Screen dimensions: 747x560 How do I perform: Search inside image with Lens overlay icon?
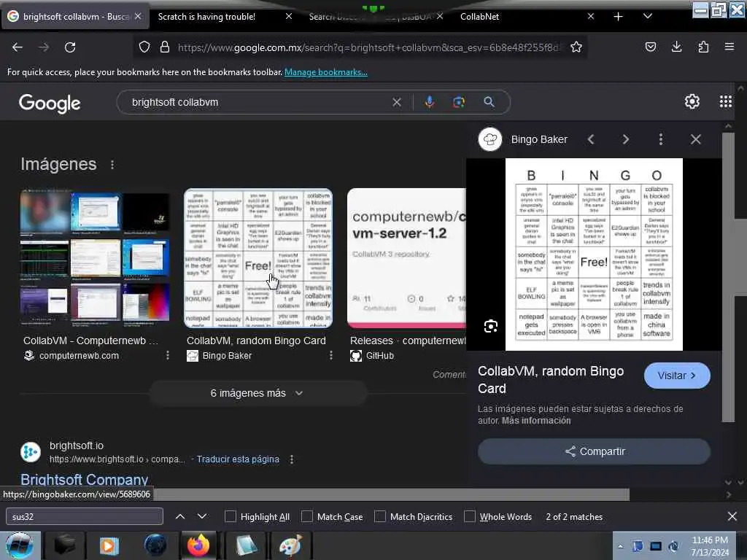click(491, 326)
